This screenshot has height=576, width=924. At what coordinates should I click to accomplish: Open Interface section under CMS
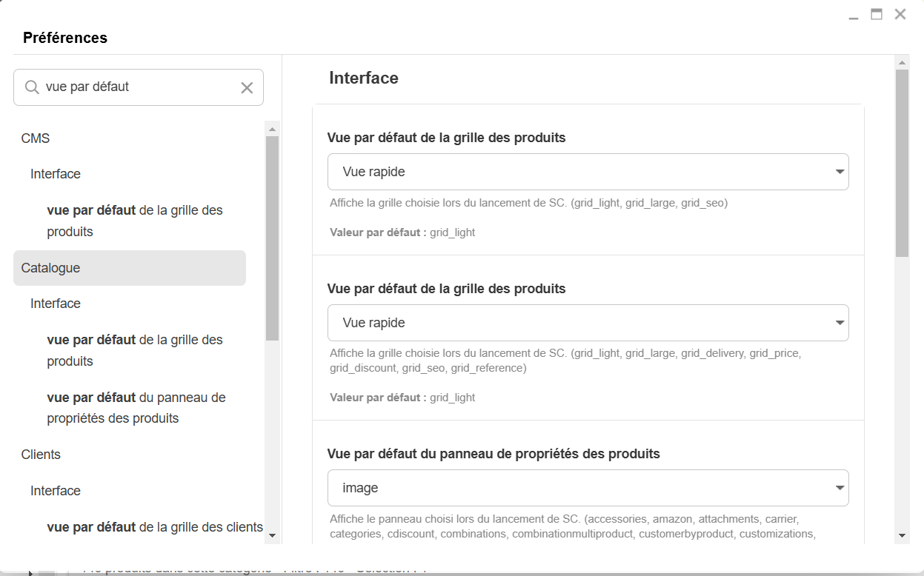click(56, 174)
